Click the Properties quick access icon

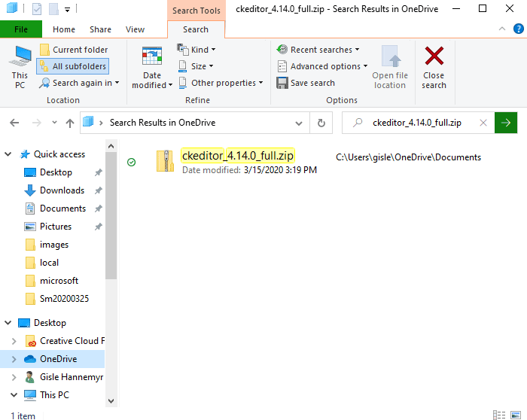[x=37, y=9]
